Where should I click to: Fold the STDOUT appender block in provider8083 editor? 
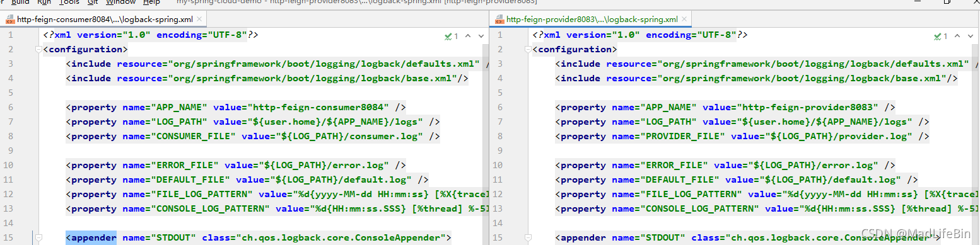pyautogui.click(x=528, y=237)
